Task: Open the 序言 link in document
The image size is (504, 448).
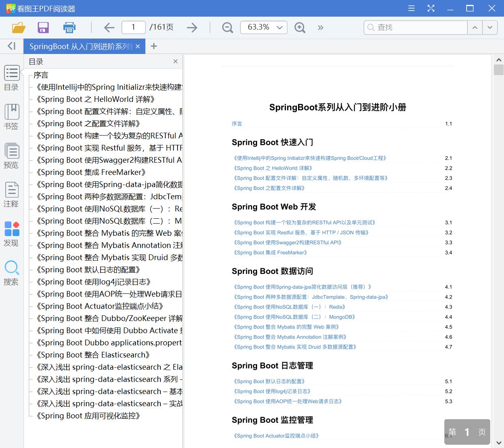Action: click(x=237, y=124)
